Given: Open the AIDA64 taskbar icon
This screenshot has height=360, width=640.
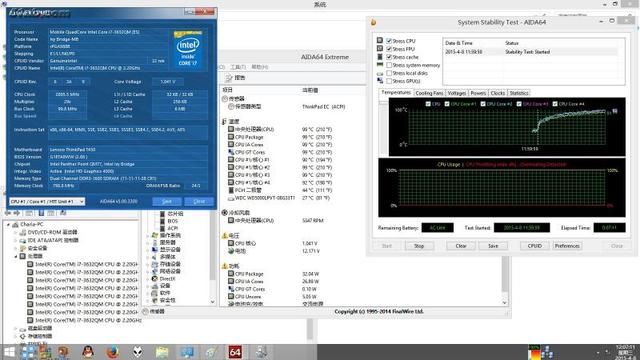Looking at the screenshot, I should pos(235,352).
